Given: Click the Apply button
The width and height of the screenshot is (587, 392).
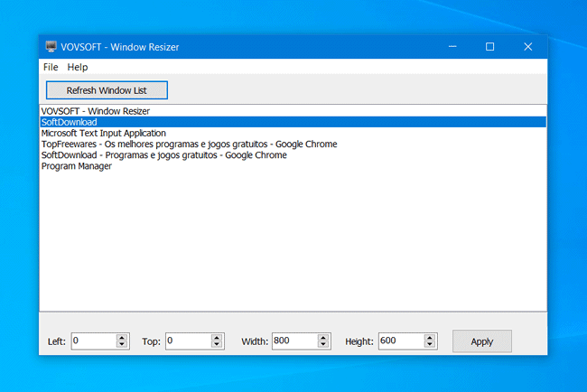Looking at the screenshot, I should pos(481,341).
